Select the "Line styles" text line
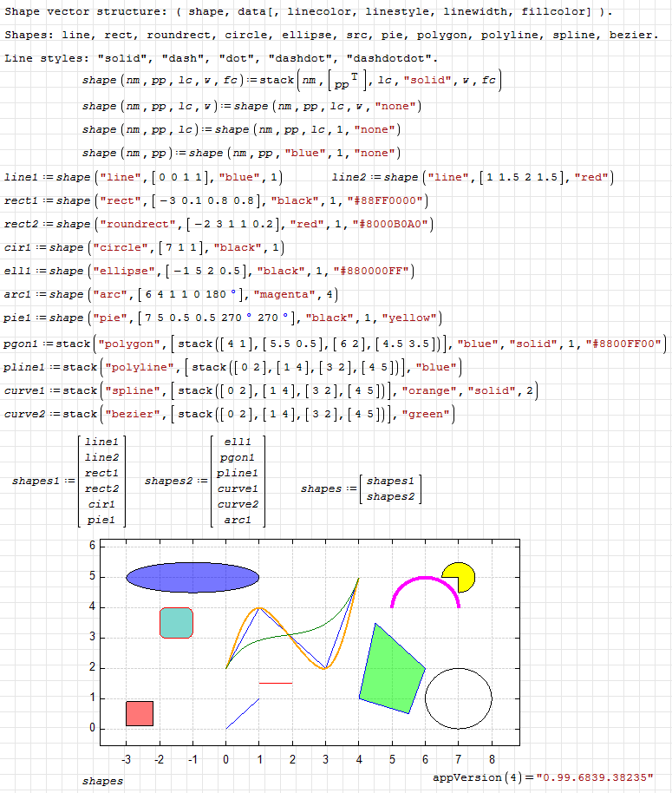The image size is (672, 793). tap(221, 59)
